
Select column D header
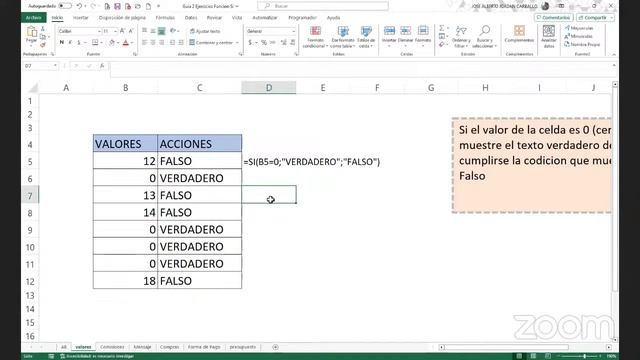click(269, 87)
